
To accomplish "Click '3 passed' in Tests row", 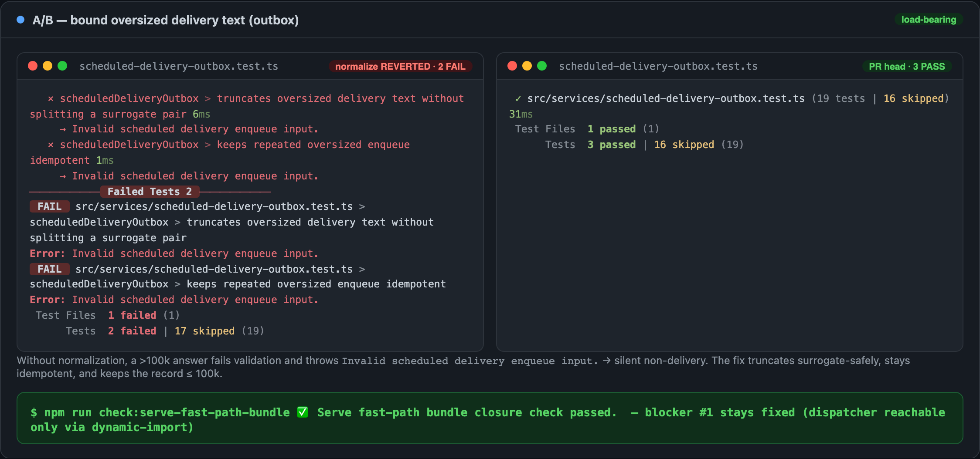I will 612,145.
